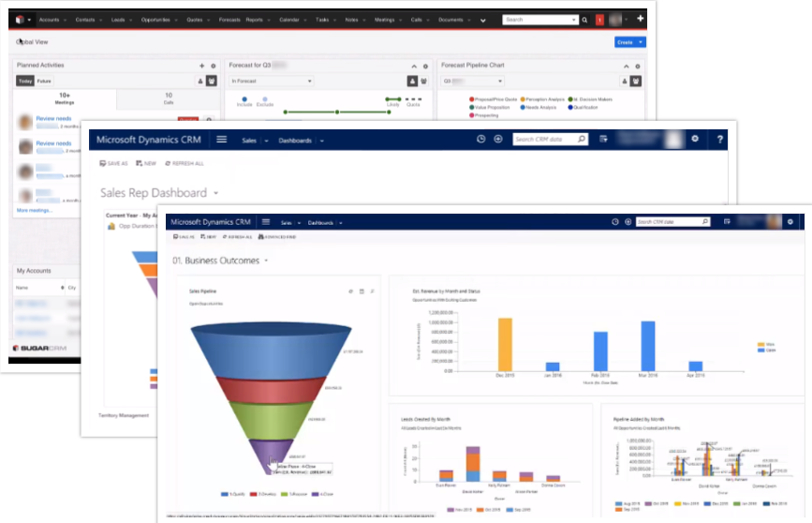Click the SugarCRM search magnifier icon
This screenshot has width=812, height=523.
click(584, 21)
